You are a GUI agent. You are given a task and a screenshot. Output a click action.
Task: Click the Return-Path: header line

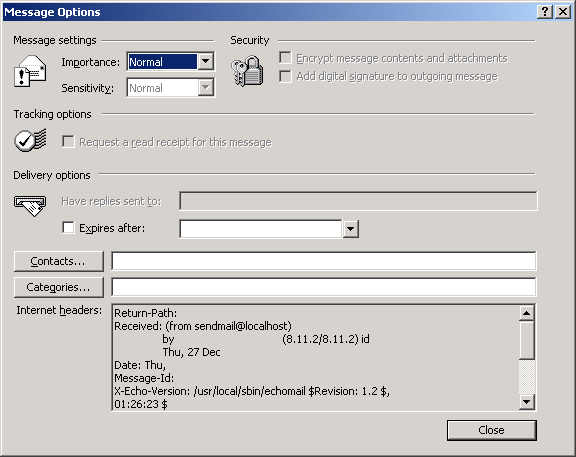coord(145,313)
